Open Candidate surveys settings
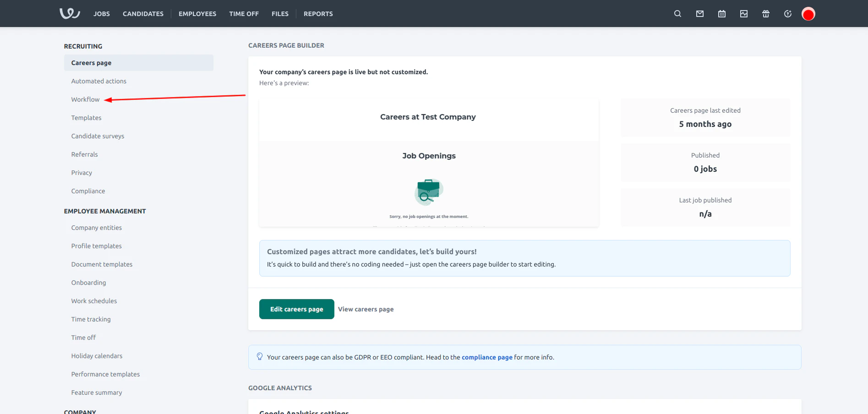The image size is (868, 414). pyautogui.click(x=98, y=136)
